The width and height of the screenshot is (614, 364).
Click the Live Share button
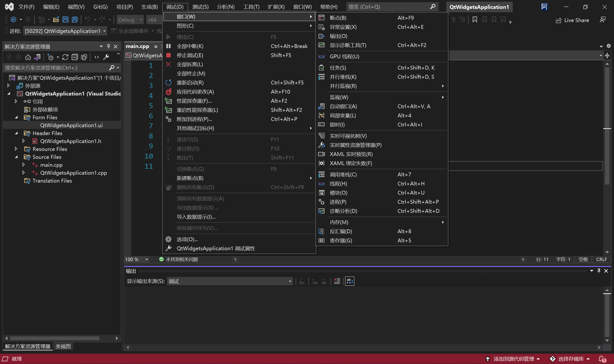(x=572, y=20)
